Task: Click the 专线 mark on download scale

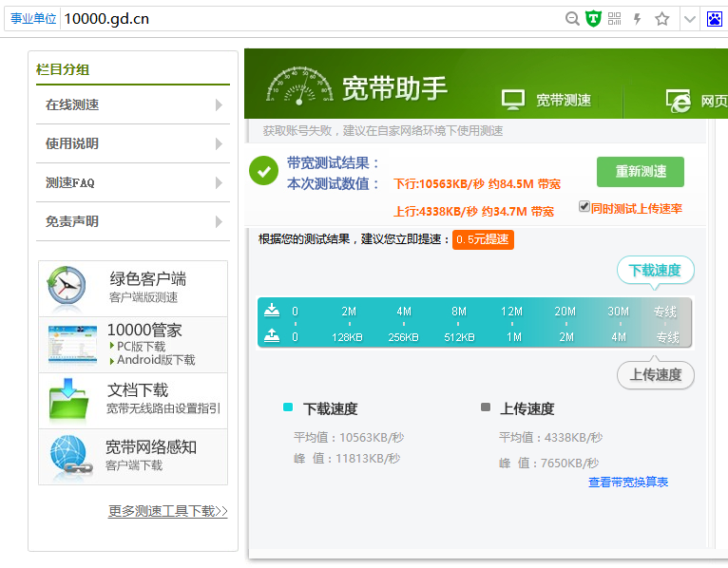Action: tap(665, 312)
